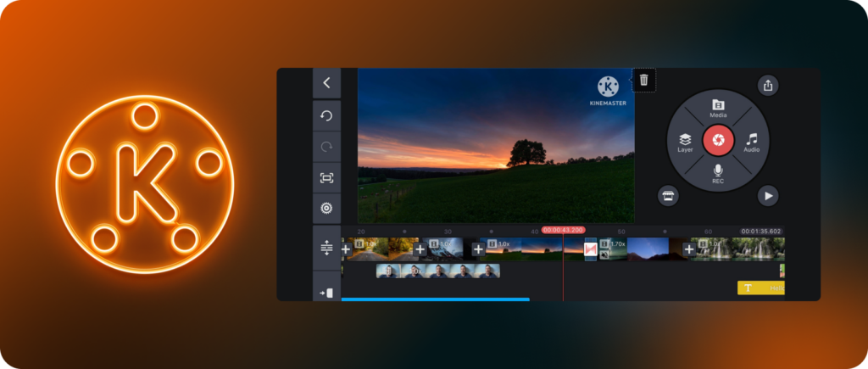Open the KineMaster asset store
868x369 pixels.
pos(668,195)
